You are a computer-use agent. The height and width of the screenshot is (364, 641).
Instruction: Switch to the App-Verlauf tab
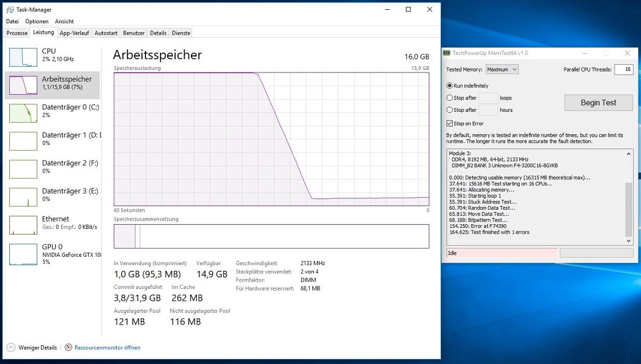(x=74, y=33)
